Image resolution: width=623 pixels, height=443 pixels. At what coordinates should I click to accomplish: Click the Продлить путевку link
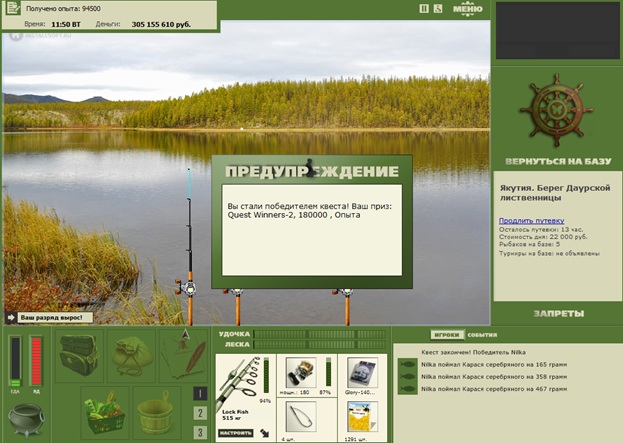tap(531, 221)
